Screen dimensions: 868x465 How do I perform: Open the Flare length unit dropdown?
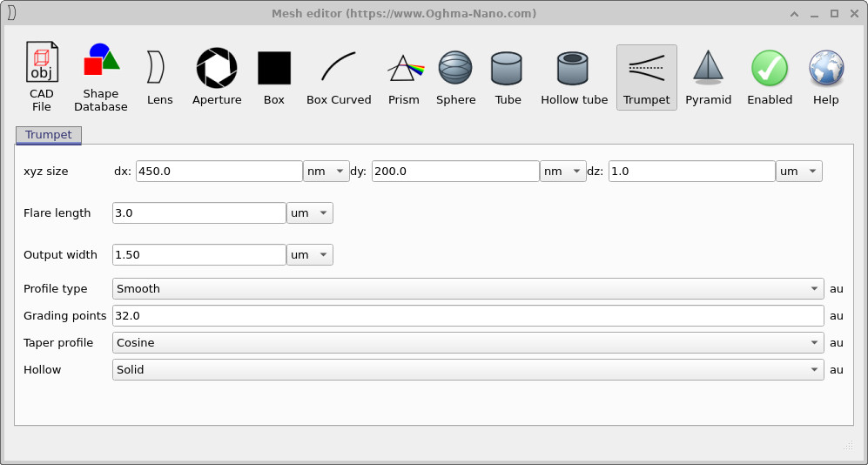point(310,213)
